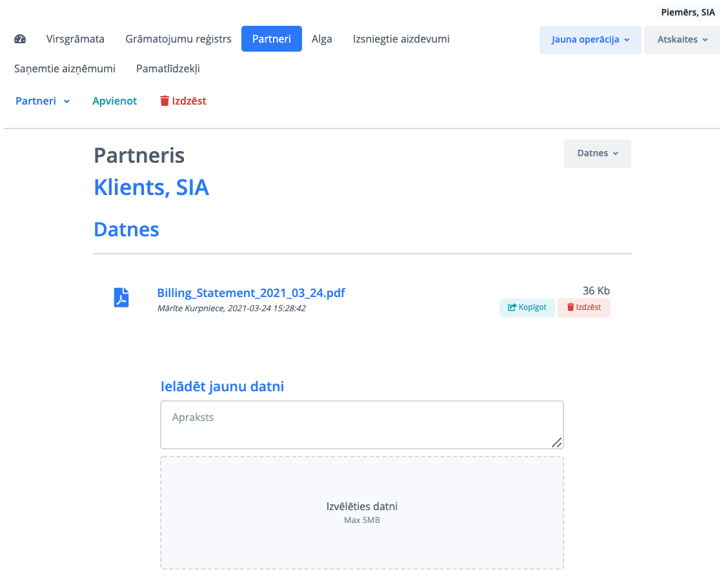Go to the Virsgrāmata tab
728x585 pixels.
click(76, 39)
